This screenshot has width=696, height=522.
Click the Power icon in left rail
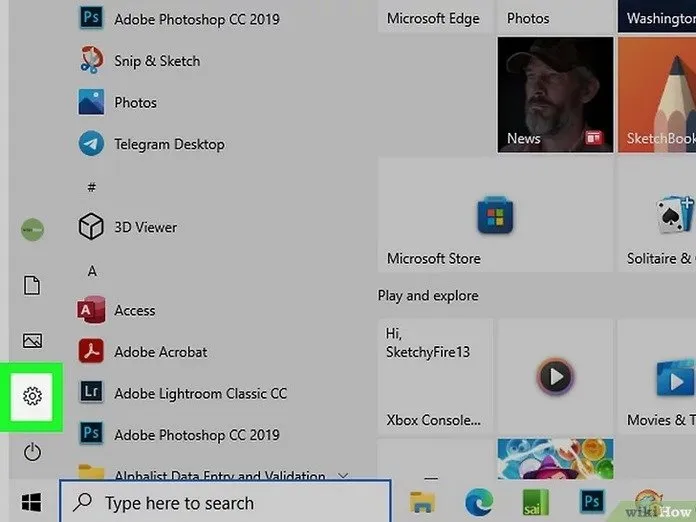point(32,452)
